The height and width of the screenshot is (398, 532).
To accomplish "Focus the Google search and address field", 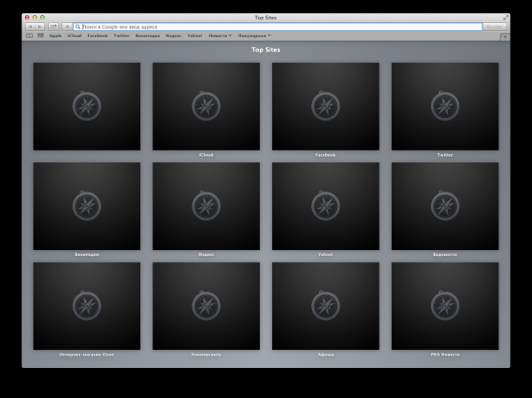I will pos(278,27).
